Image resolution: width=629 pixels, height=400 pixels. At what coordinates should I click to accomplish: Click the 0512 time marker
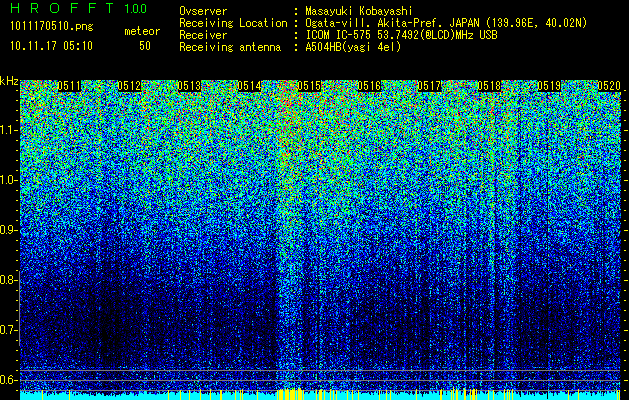129,86
